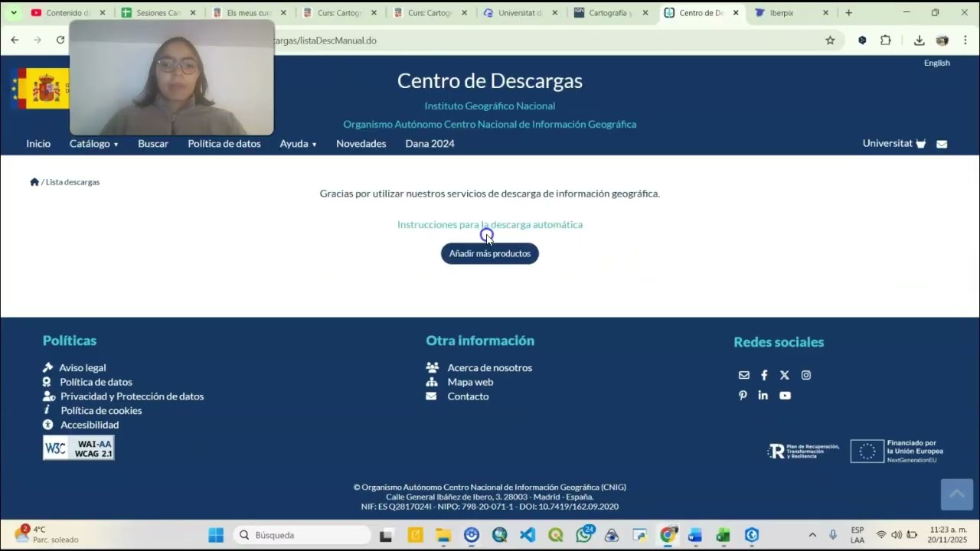980x551 pixels.
Task: Open the clock and date on the taskbar
Action: click(948, 534)
